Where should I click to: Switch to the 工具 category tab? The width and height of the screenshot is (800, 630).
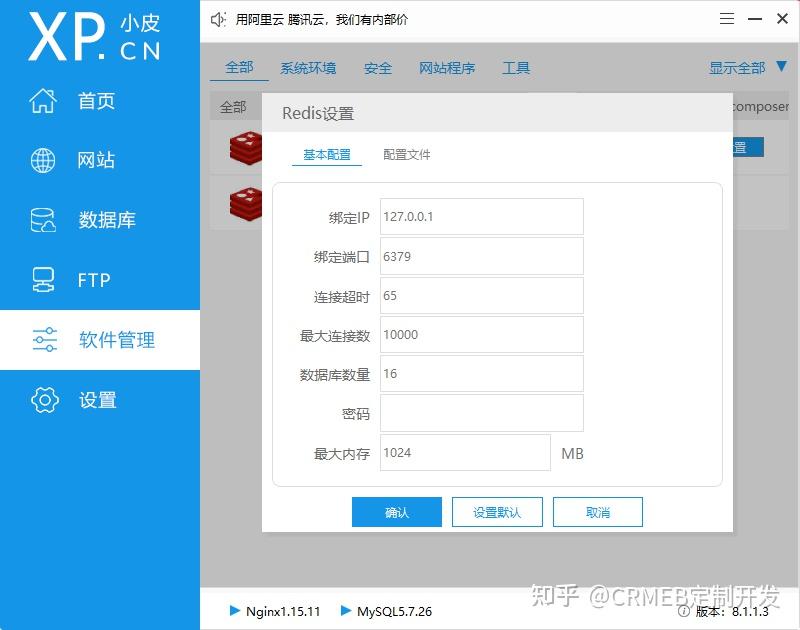click(x=516, y=67)
